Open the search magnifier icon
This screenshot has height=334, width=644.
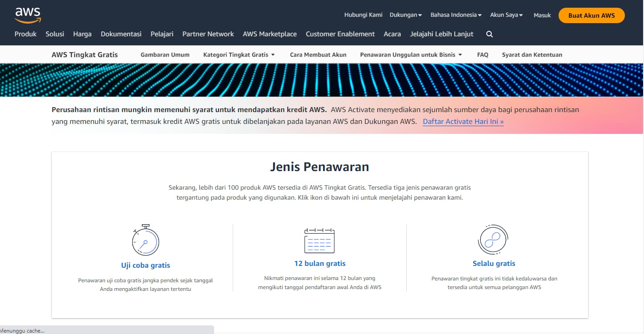489,34
